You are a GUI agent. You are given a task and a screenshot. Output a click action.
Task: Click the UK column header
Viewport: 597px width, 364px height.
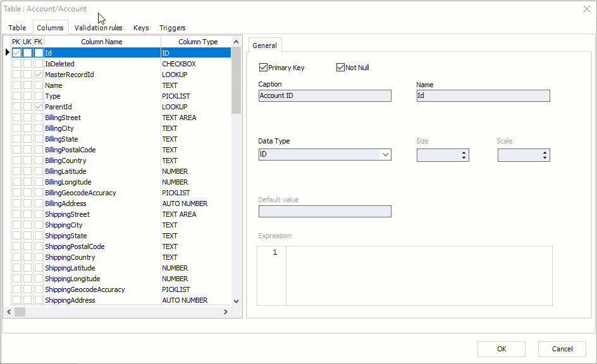27,42
